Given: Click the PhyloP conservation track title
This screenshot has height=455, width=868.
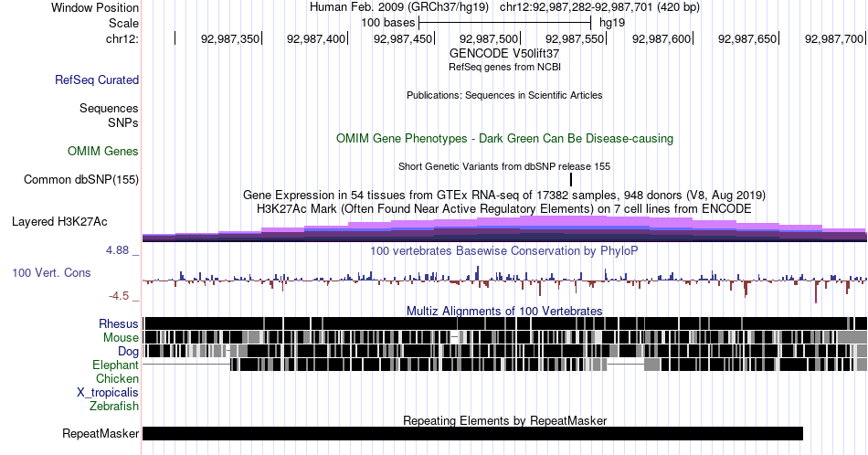Looking at the screenshot, I should (x=504, y=250).
